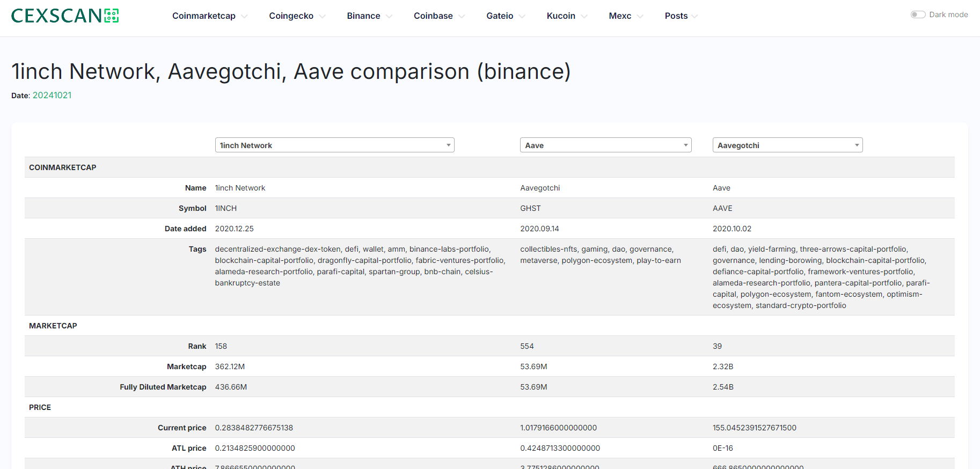Open the Mexc menu
This screenshot has width=980, height=469.
tap(626, 16)
